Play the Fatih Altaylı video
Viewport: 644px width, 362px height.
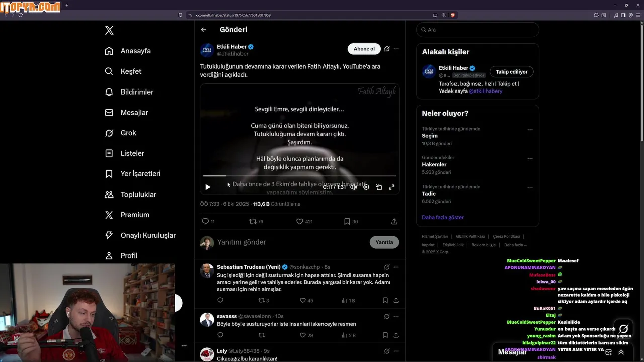208,187
